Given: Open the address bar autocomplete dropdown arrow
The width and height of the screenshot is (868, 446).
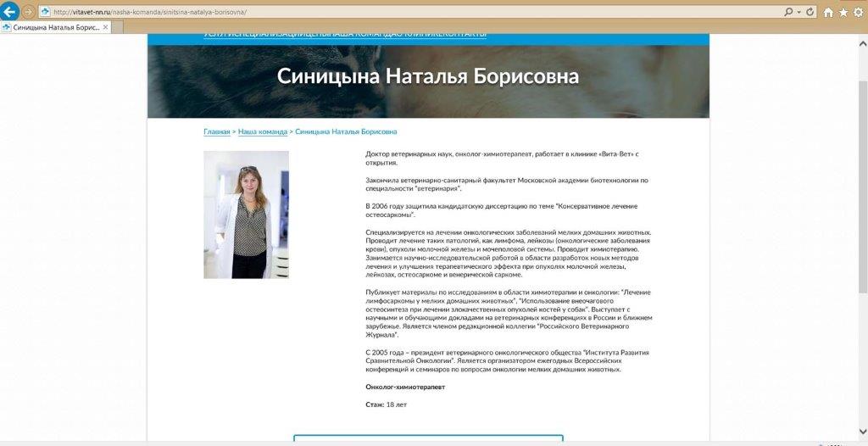Looking at the screenshot, I should coord(798,12).
